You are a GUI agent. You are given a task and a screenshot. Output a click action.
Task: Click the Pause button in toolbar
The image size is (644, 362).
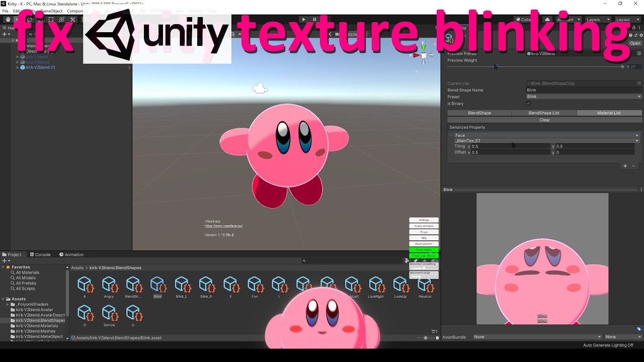coord(314,20)
